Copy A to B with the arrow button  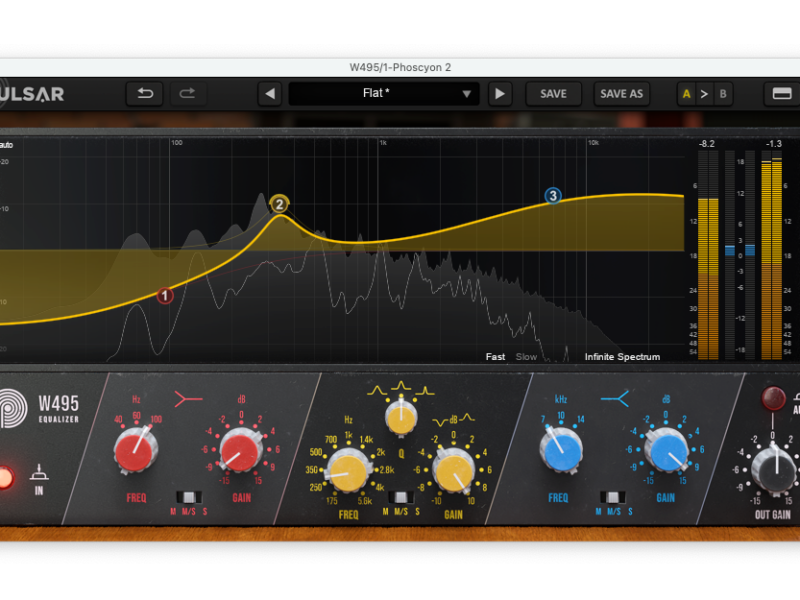point(704,94)
